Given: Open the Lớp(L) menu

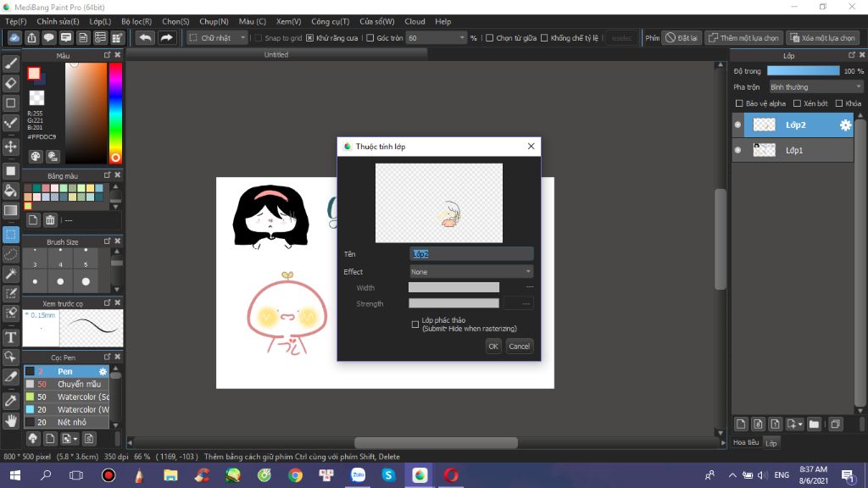Looking at the screenshot, I should (100, 21).
